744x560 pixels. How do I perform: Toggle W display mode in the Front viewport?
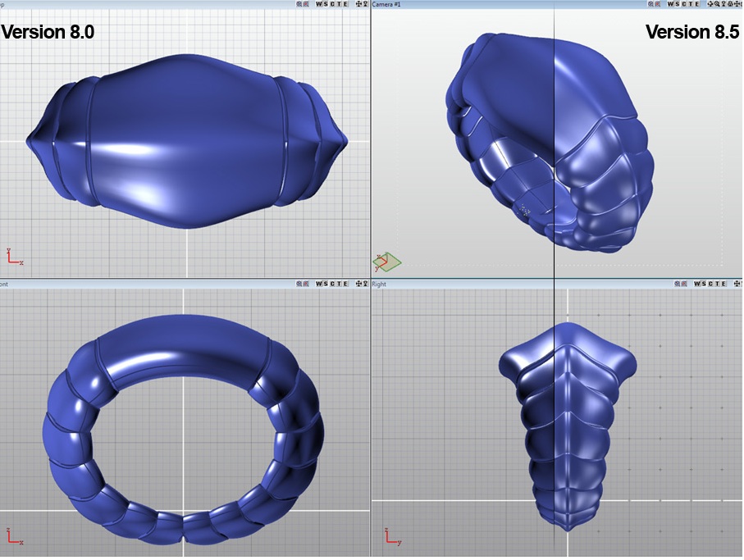[319, 284]
